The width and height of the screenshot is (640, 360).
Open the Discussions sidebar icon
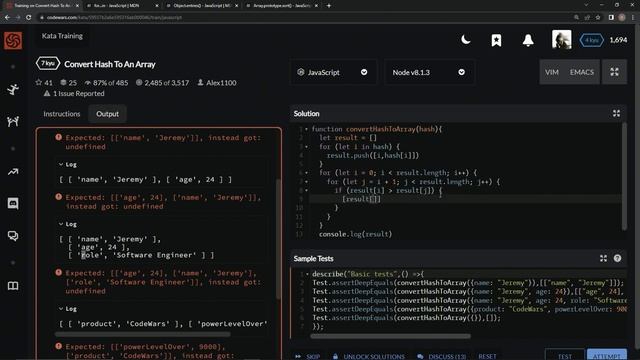point(13,236)
